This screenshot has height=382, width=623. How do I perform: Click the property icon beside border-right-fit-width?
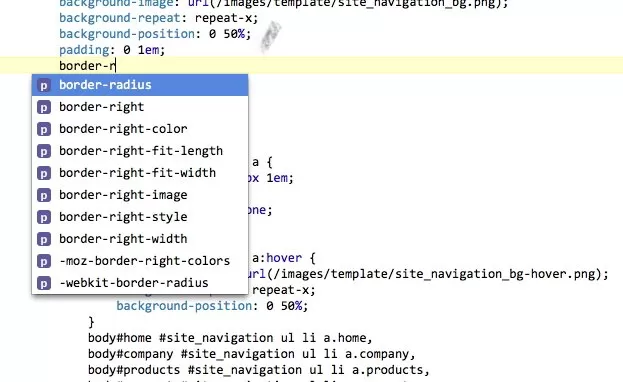pyautogui.click(x=44, y=173)
